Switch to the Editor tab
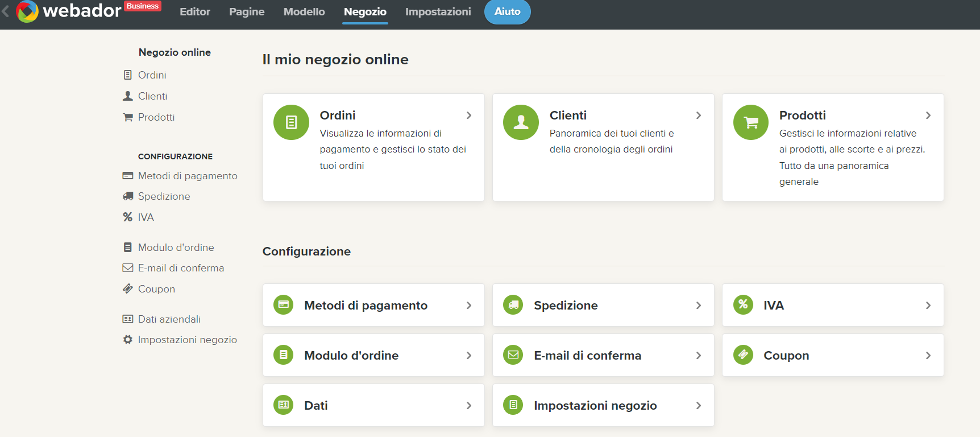This screenshot has width=980, height=437. point(195,12)
